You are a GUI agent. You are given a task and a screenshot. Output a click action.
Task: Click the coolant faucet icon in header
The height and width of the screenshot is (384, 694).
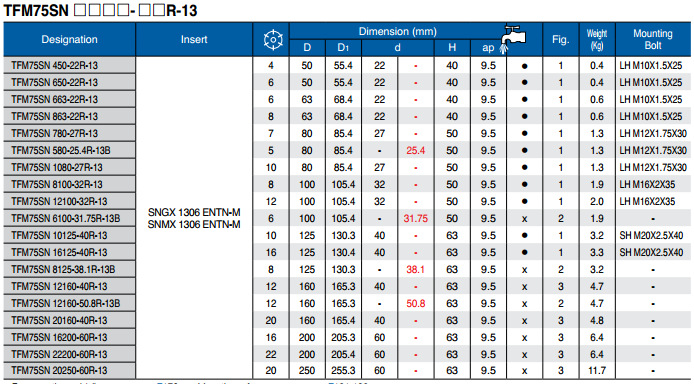click(513, 38)
